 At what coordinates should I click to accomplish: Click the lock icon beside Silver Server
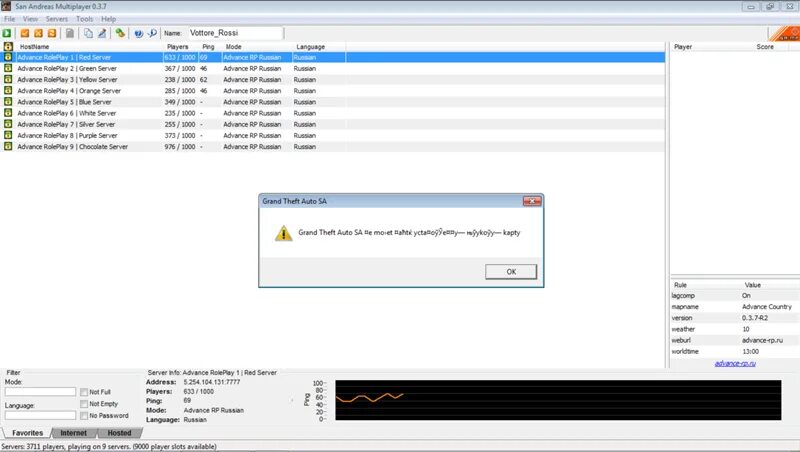8,124
